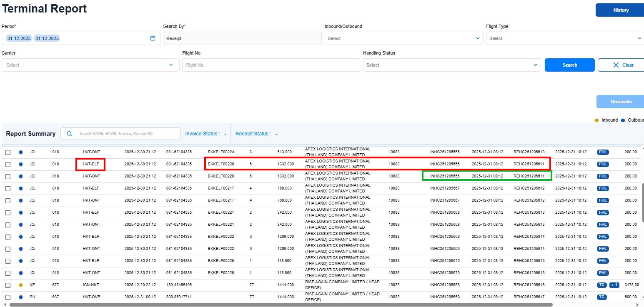This screenshot has height=307, width=644.
Task: Focus the Flight No. input field
Action: coord(271,65)
